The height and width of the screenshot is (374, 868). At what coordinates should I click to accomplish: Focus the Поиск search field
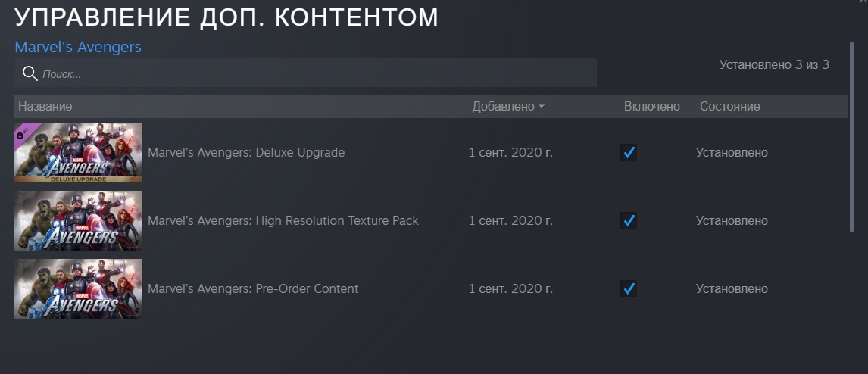coord(305,73)
